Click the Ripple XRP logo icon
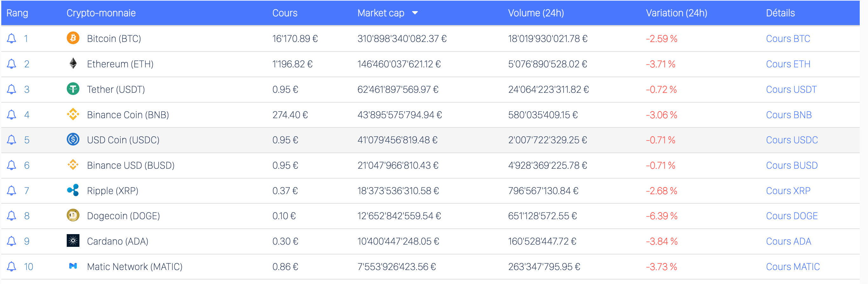Viewport: 868px width, 284px height. coord(73,190)
